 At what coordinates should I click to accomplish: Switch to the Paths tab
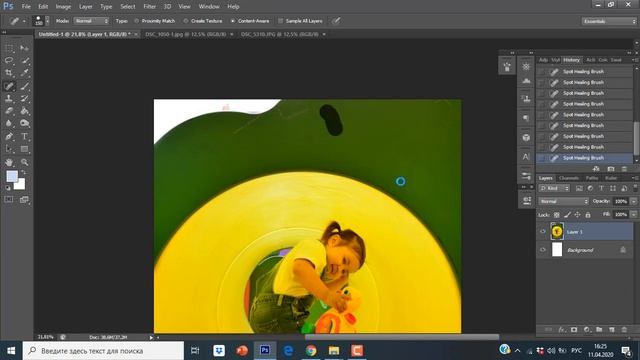click(x=591, y=178)
